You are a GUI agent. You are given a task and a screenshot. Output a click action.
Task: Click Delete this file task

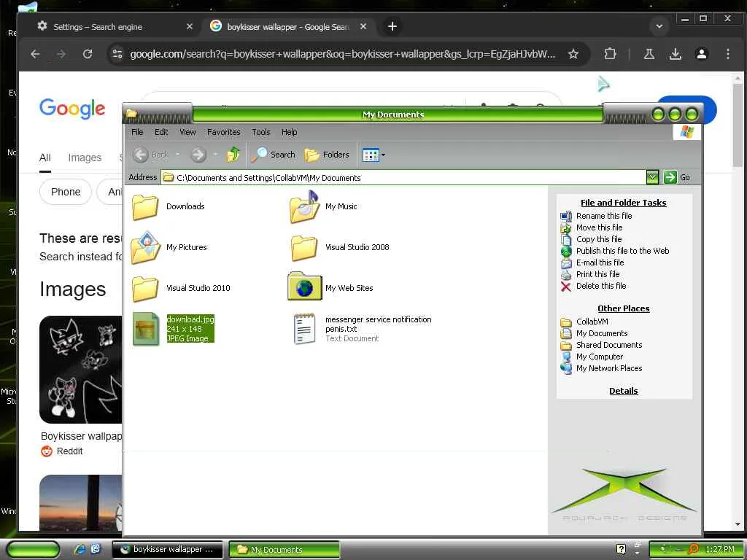click(601, 286)
